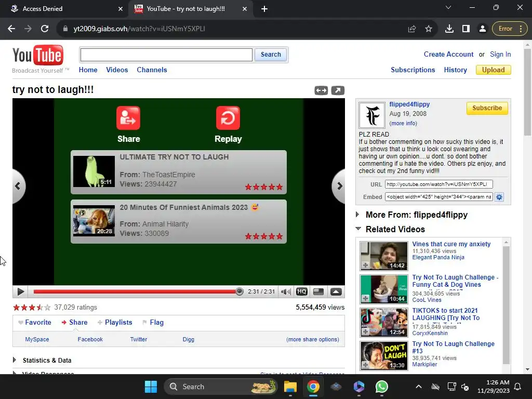Screen dimensions: 532x399
Task: Open Markiplier Try Not To Laugh thumbnail
Action: point(384,355)
